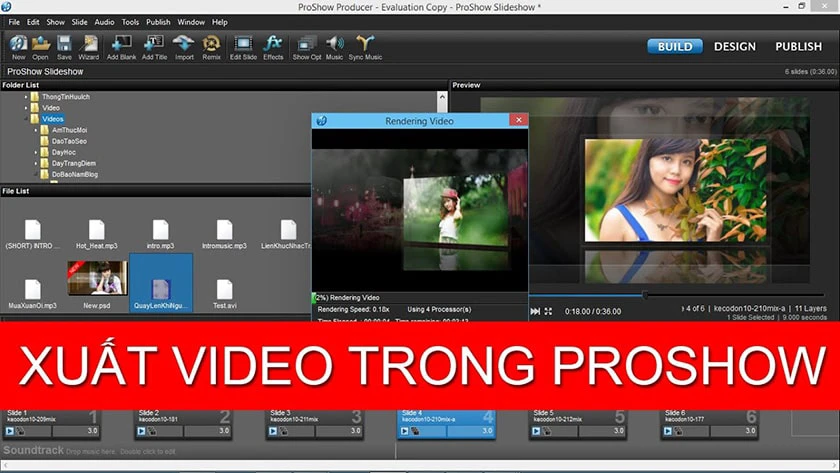Open the File menu
The image size is (840, 473).
pyautogui.click(x=14, y=22)
